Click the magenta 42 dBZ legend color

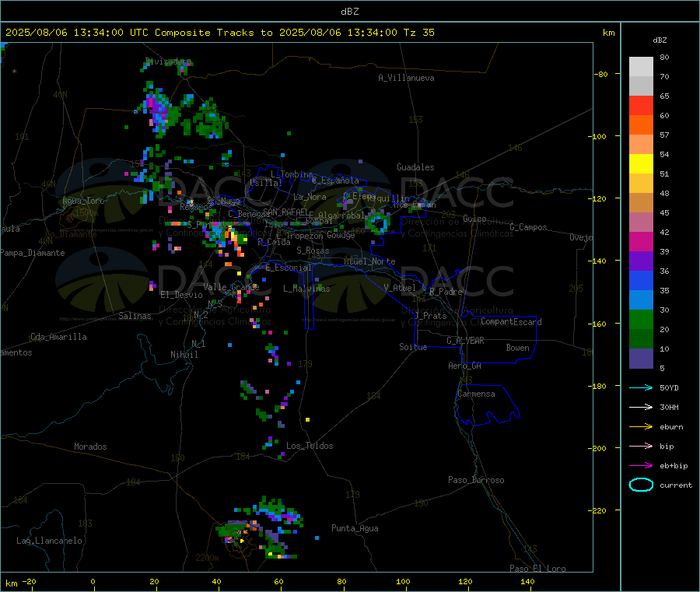641,241
